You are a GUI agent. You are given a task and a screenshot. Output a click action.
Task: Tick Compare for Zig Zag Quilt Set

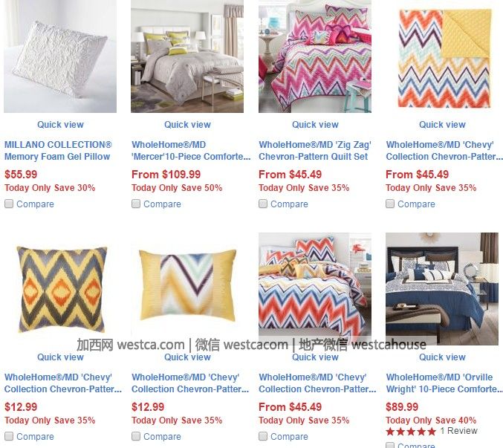[x=263, y=204]
